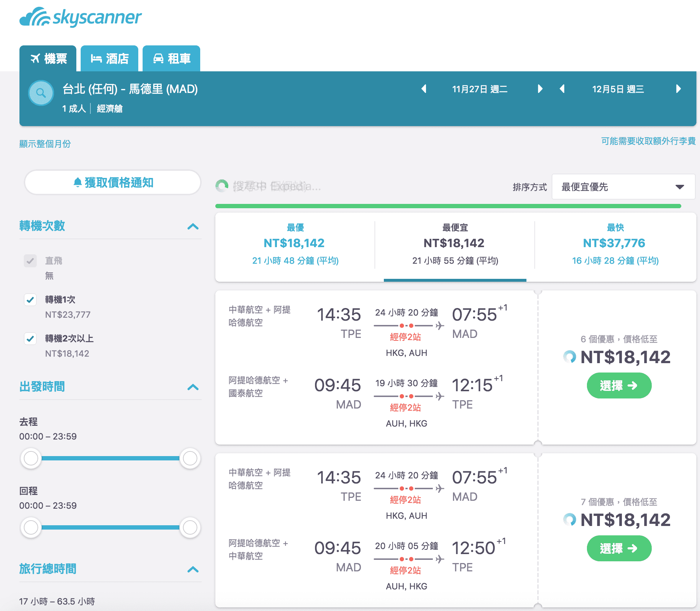Image resolution: width=700 pixels, height=611 pixels.
Task: Click the NT$23,777 one-stop price
Action: tap(68, 315)
